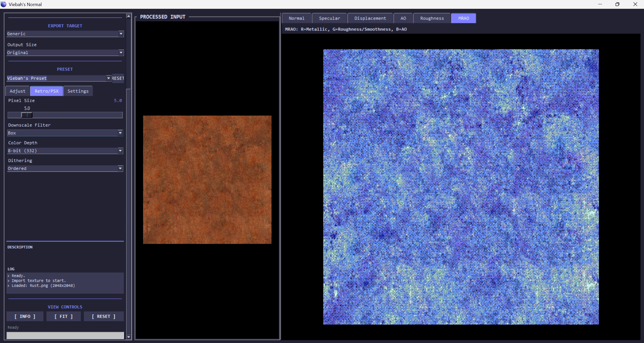
Task: Click the Viebah's Normal app icon
Action: point(4,4)
